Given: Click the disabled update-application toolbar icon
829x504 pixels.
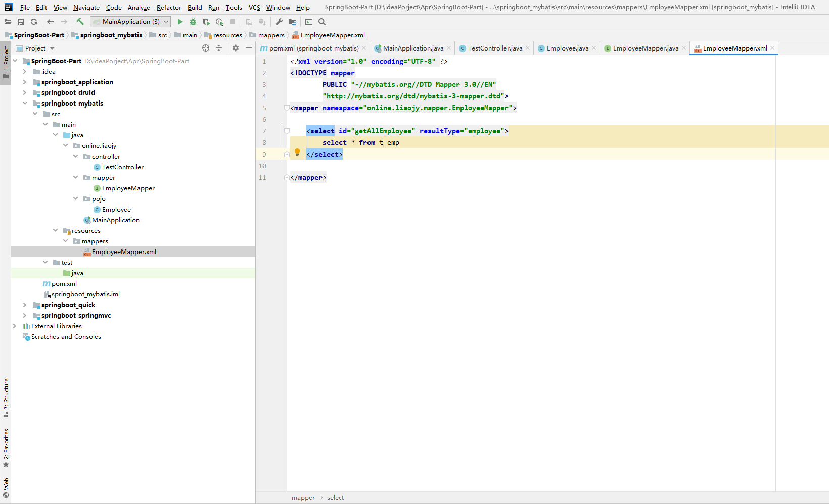Looking at the screenshot, I should (249, 22).
